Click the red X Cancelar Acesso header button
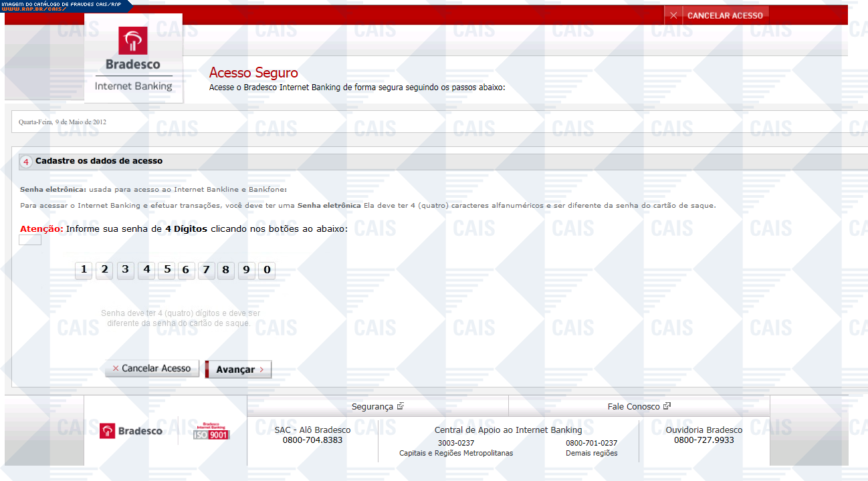868x481 pixels. (716, 15)
